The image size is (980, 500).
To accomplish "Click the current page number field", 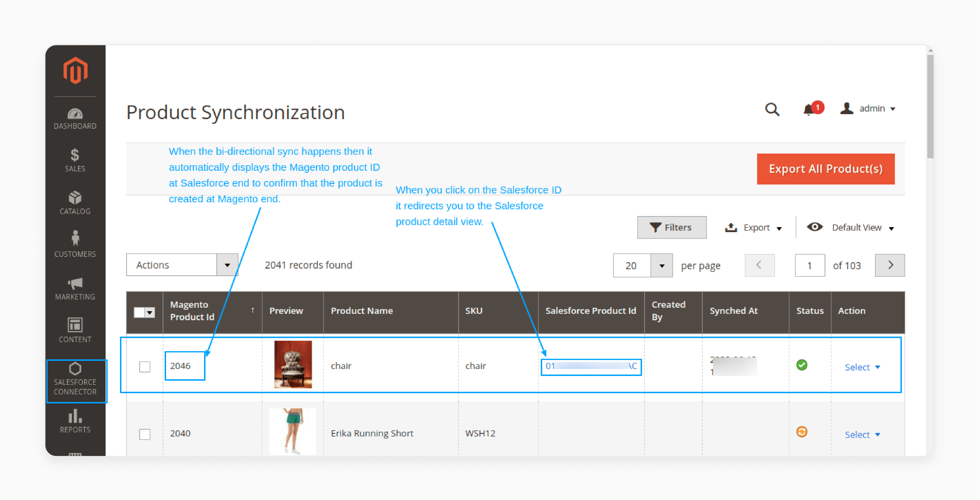I will point(810,265).
